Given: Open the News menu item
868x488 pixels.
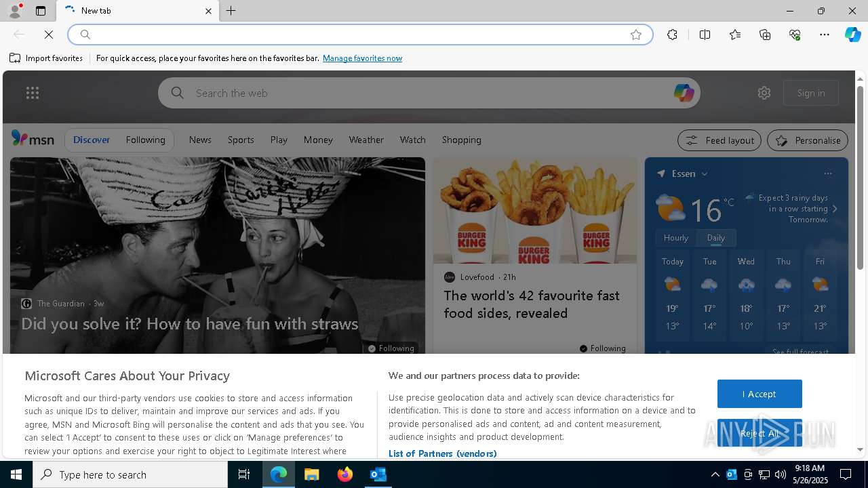Looking at the screenshot, I should (200, 140).
